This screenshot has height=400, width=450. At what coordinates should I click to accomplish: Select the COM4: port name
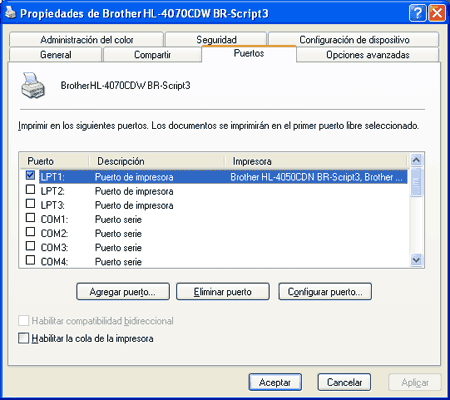tap(54, 262)
